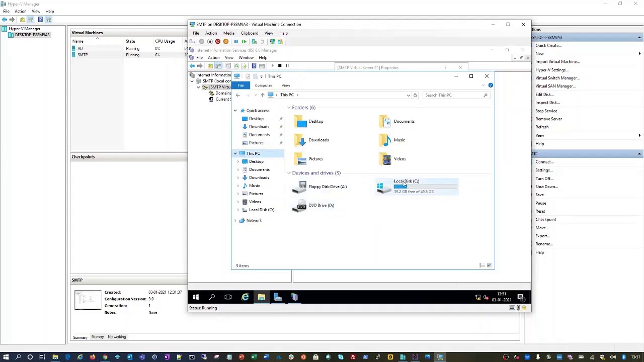Screen dimensions: 644x362
Task: Open the Action Center notification icon in VM
Action: click(521, 297)
